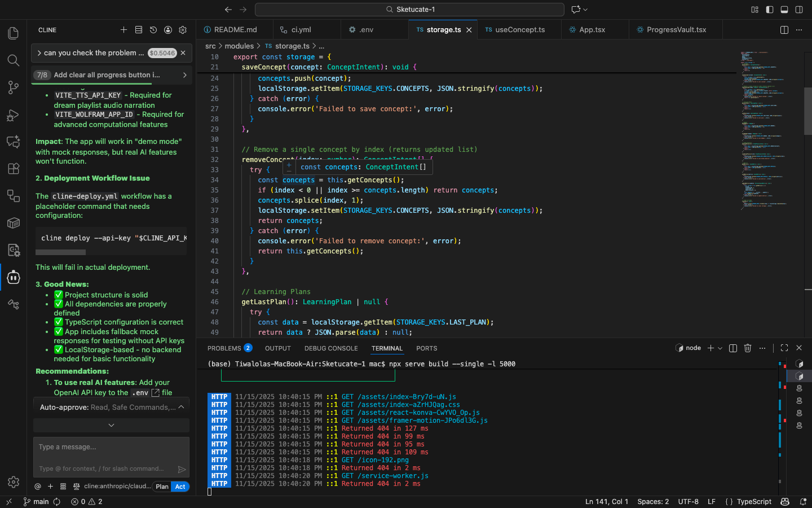Kill terminal with trash icon
Screen dimensions: 812x508
pos(748,348)
